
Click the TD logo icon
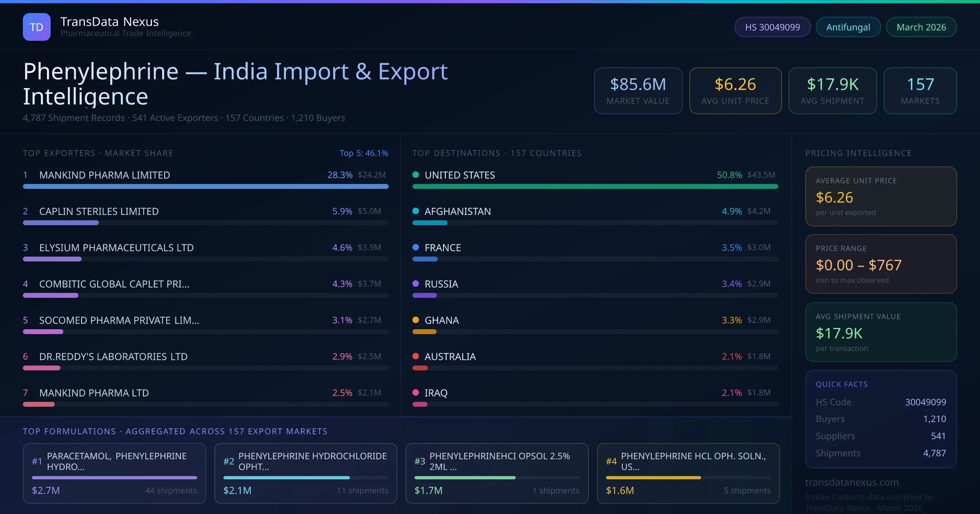(37, 27)
